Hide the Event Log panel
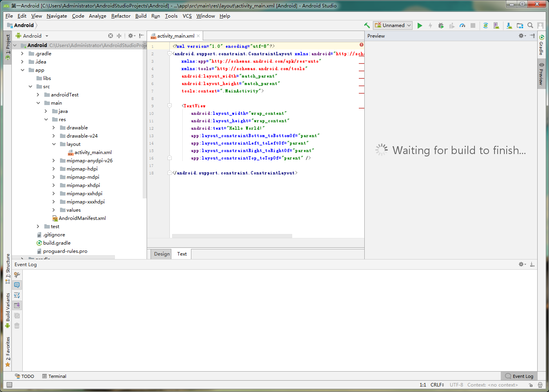Image resolution: width=549 pixels, height=392 pixels. pyautogui.click(x=532, y=265)
